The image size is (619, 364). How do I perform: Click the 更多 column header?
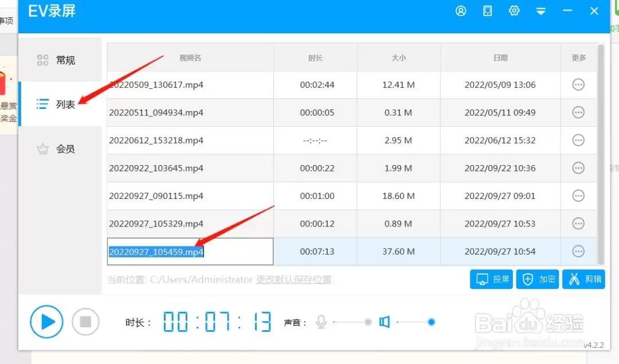578,58
